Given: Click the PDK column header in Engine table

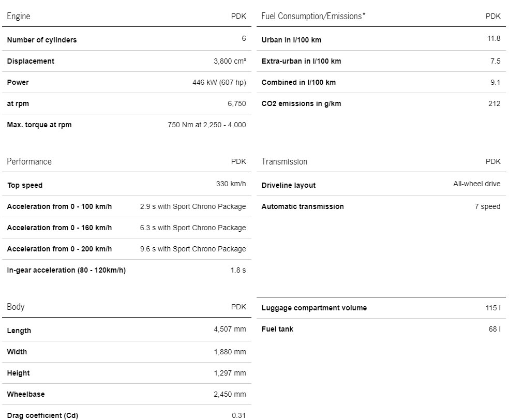Looking at the screenshot, I should (x=238, y=16).
